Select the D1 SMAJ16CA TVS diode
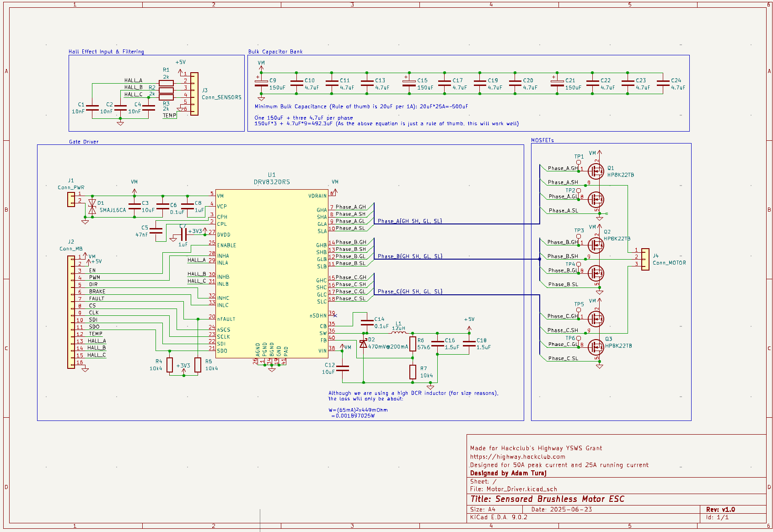Viewport: 773px width, 532px height. point(92,206)
